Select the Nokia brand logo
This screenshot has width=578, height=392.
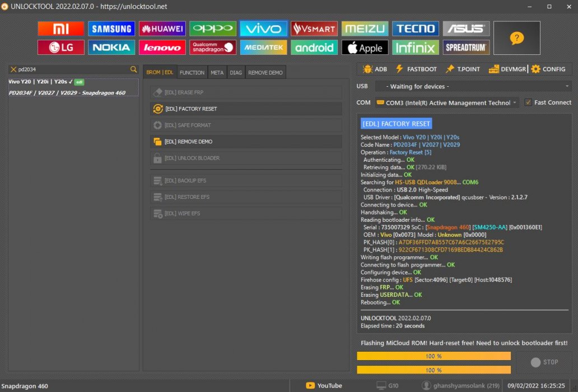[111, 48]
